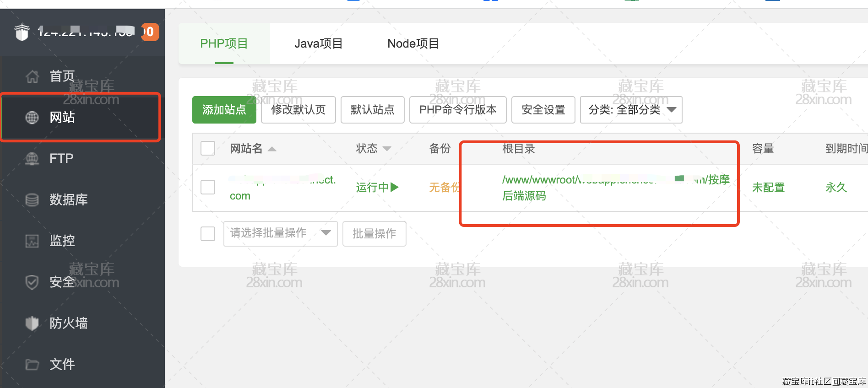
Task: Click the orange notification badge
Action: tap(150, 32)
